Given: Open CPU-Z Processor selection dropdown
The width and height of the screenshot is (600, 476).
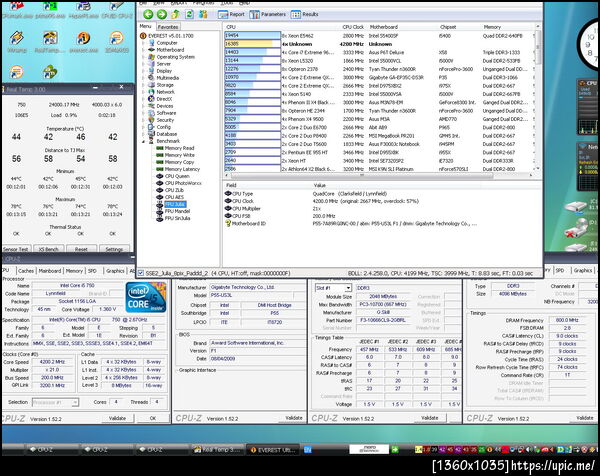Looking at the screenshot, I should point(55,402).
